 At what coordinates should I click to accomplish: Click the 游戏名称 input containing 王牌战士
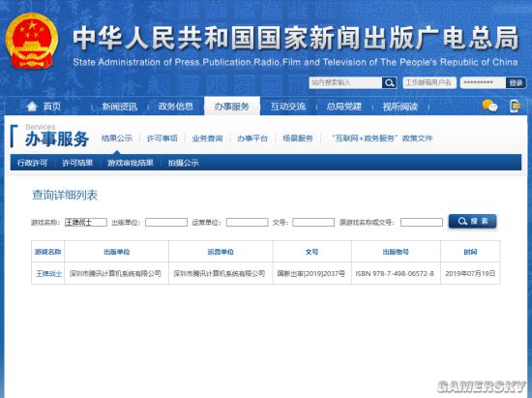pos(86,223)
